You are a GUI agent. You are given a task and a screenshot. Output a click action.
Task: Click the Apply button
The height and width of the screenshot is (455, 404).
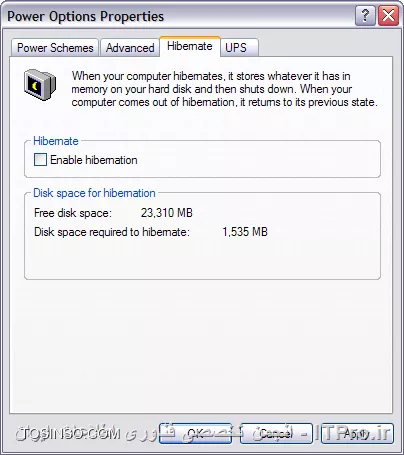point(357,433)
